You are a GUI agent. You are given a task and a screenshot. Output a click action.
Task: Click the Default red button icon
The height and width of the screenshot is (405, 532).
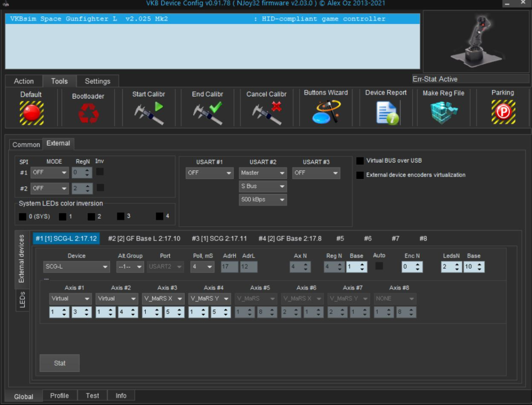coord(32,112)
